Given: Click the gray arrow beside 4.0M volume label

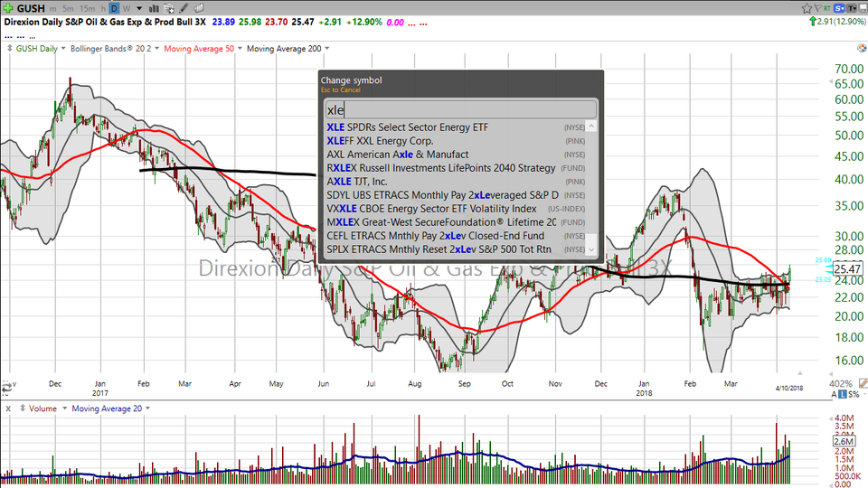Looking at the screenshot, I should coord(830,418).
